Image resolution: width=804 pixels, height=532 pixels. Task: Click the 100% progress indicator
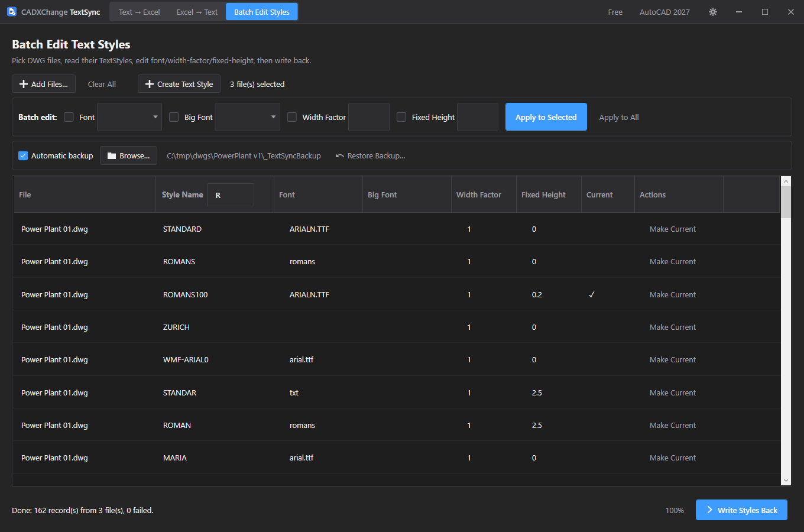[x=675, y=510]
